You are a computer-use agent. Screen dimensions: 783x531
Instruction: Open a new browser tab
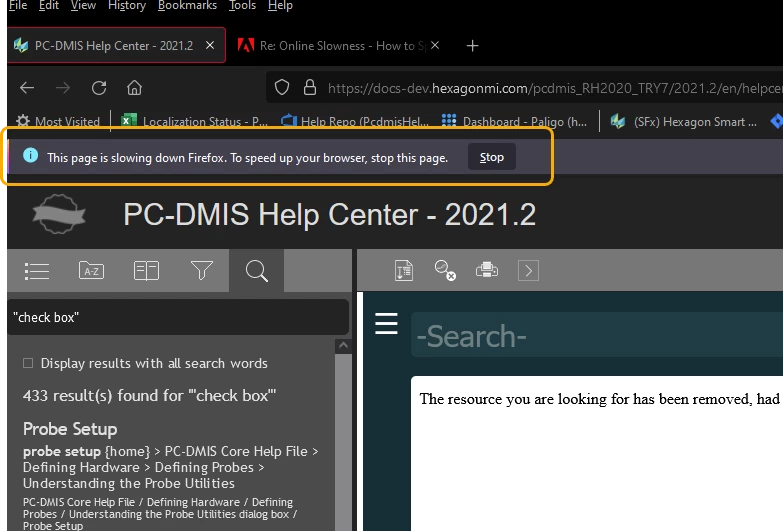pos(472,46)
